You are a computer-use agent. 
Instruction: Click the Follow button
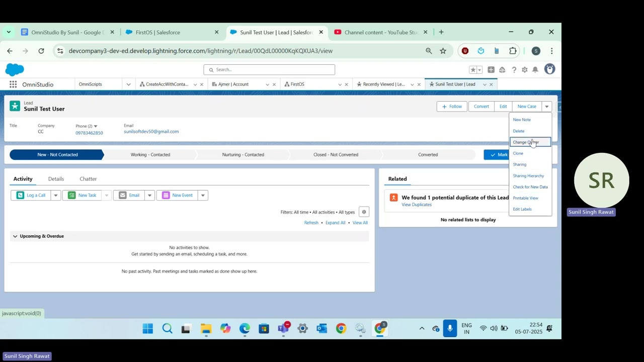click(452, 107)
